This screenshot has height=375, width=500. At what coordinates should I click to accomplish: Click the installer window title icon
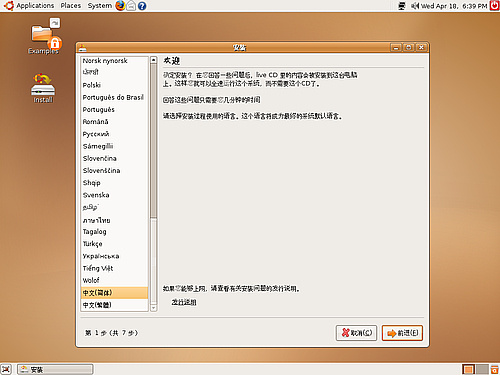point(82,48)
